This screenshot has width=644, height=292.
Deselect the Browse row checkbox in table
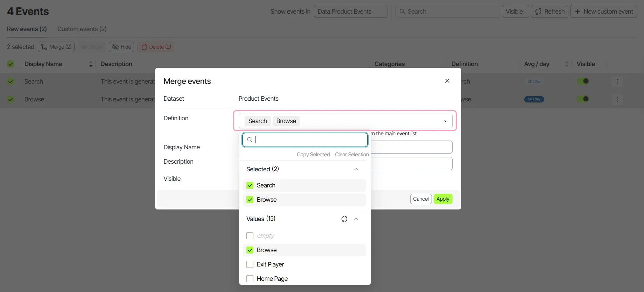10,99
